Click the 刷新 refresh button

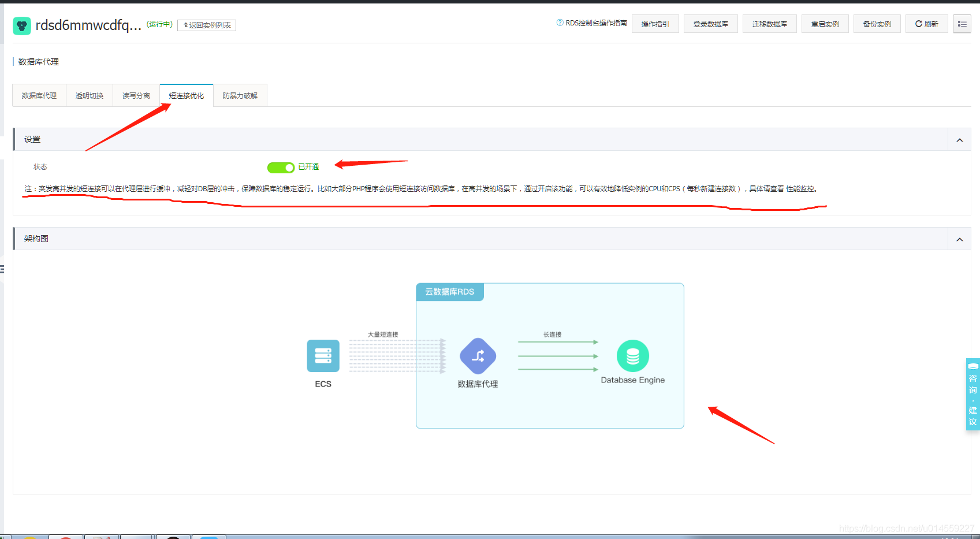[927, 24]
